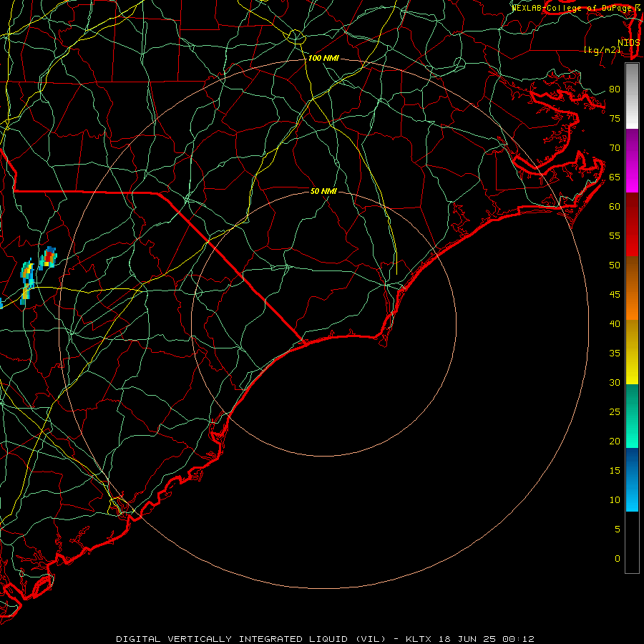
Task: Select the yellow-olive segment of the color bar
Action: click(x=632, y=352)
